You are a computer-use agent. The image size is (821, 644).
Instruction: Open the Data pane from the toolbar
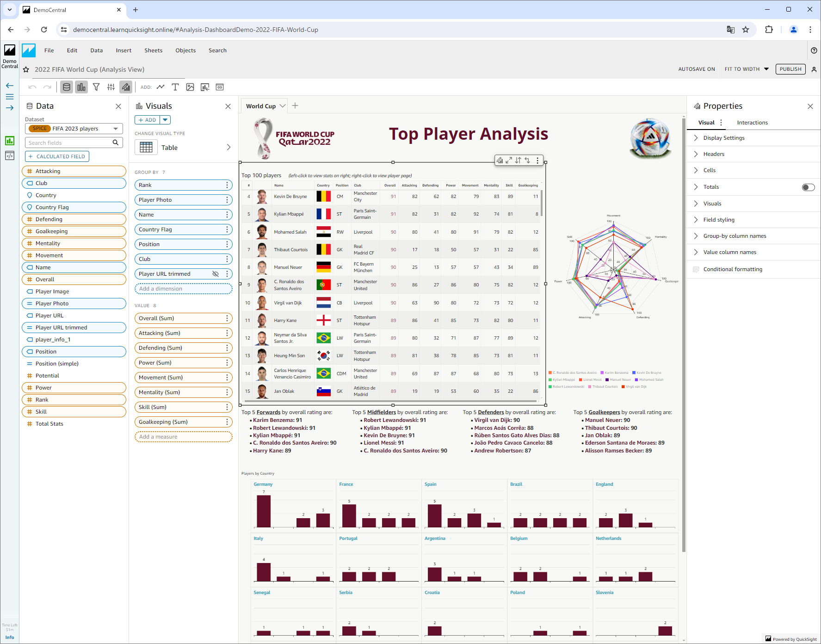67,87
